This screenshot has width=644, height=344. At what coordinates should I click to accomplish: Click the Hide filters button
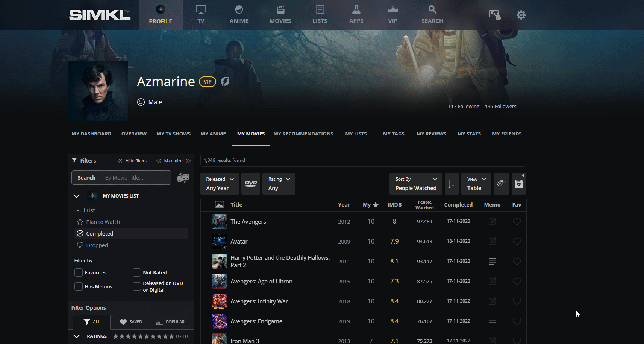pyautogui.click(x=132, y=161)
